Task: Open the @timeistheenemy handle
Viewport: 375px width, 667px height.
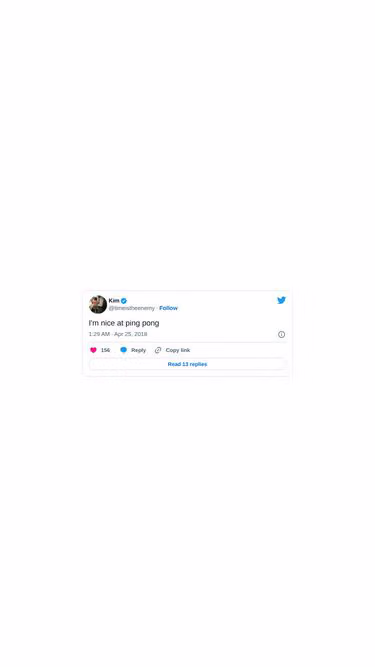Action: tap(132, 308)
